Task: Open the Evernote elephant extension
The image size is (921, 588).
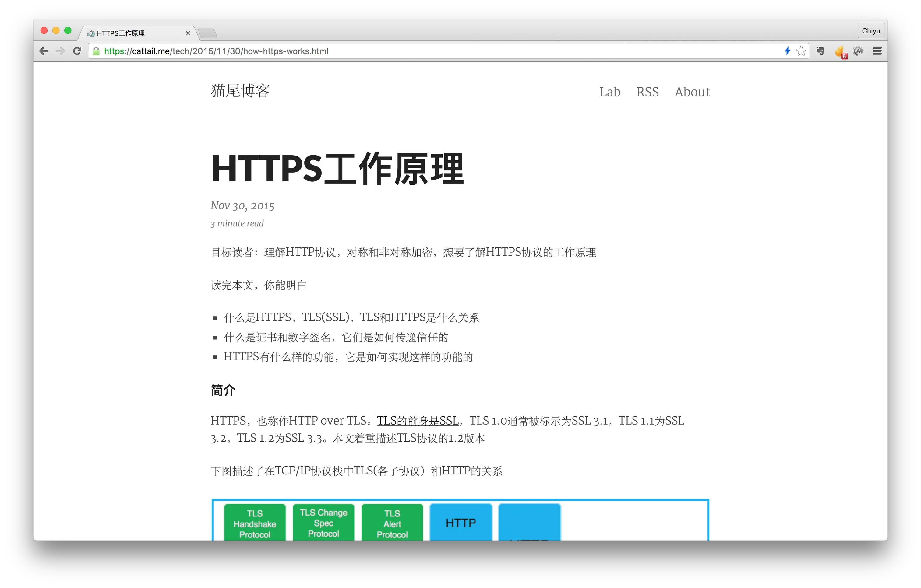Action: [820, 51]
